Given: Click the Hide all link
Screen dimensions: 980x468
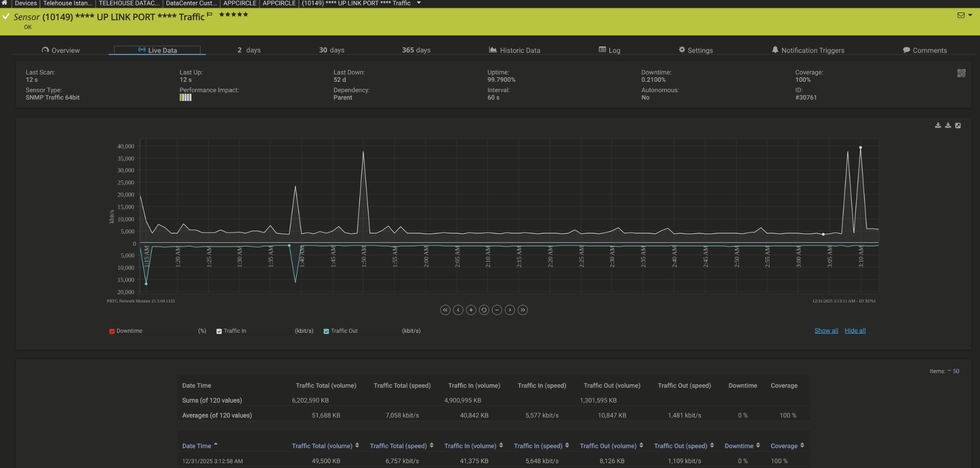Looking at the screenshot, I should click(855, 331).
